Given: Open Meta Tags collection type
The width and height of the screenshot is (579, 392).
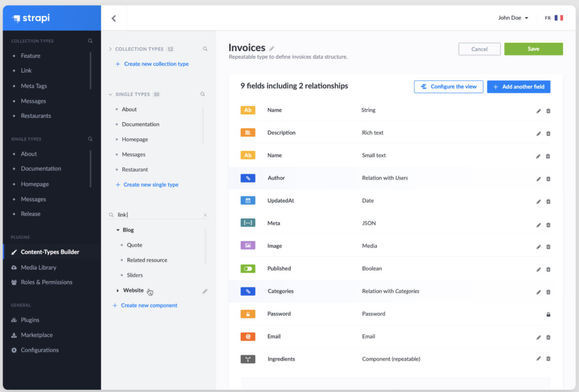Looking at the screenshot, I should click(34, 86).
